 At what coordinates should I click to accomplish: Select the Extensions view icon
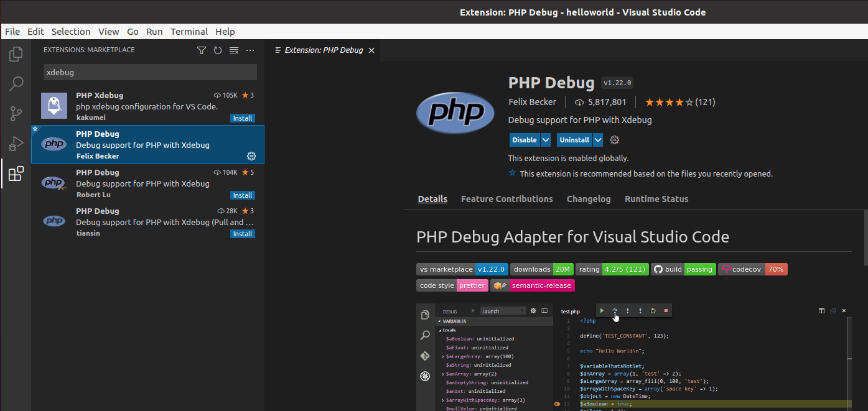tap(16, 173)
